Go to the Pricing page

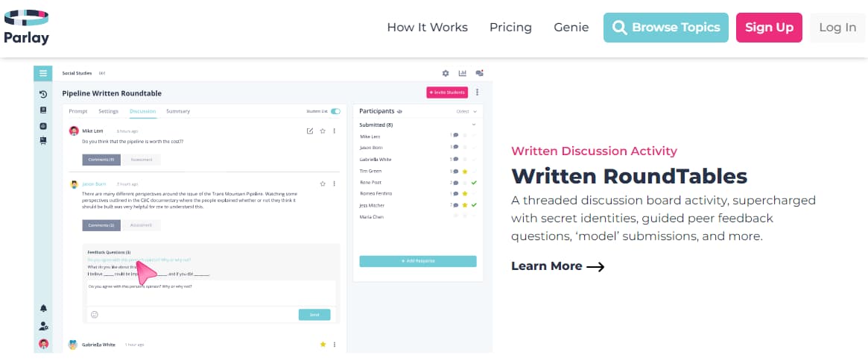(510, 28)
